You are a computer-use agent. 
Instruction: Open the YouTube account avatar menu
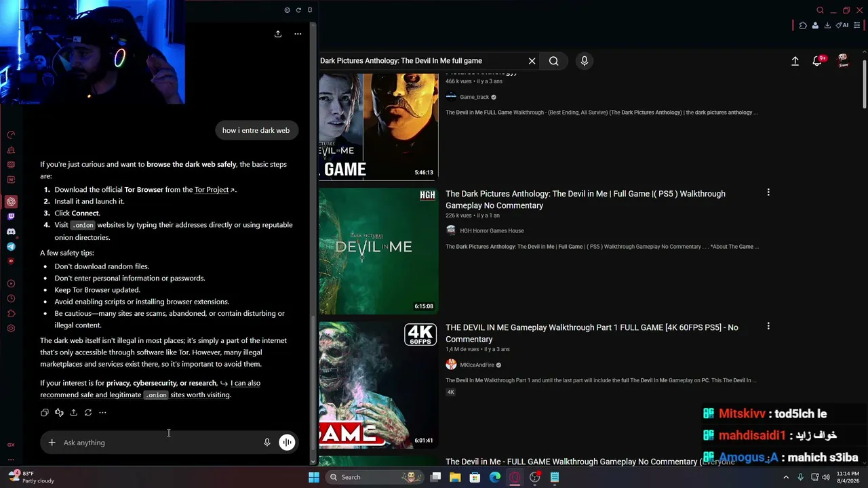coord(843,61)
